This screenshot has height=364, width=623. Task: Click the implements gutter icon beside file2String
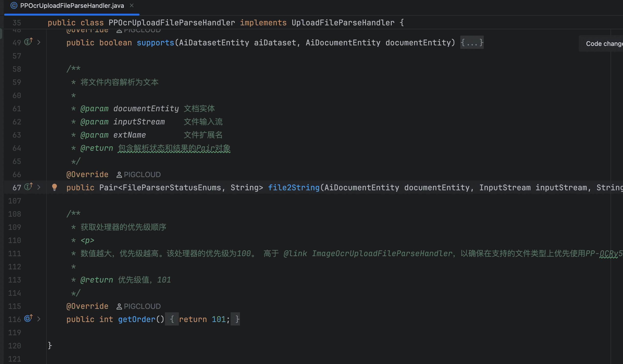(28, 187)
